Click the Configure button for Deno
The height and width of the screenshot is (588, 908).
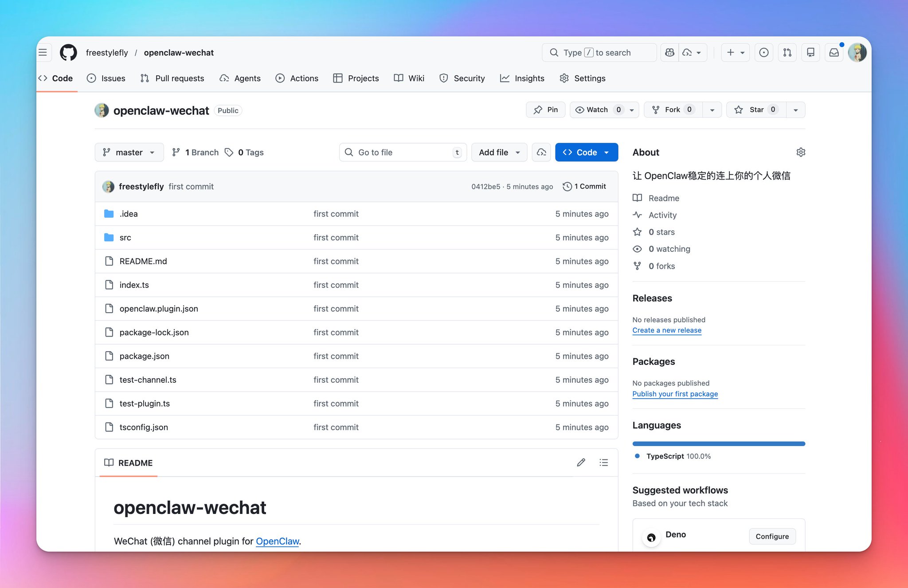772,536
